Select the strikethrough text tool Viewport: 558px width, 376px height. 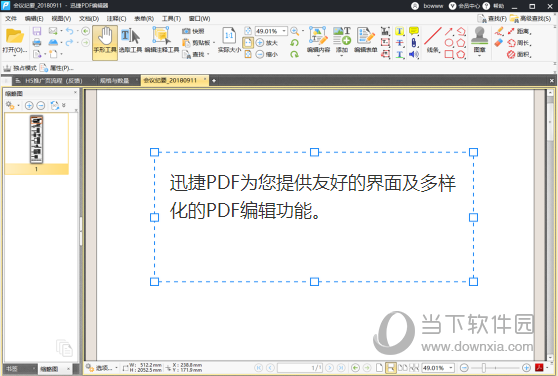coord(400,43)
